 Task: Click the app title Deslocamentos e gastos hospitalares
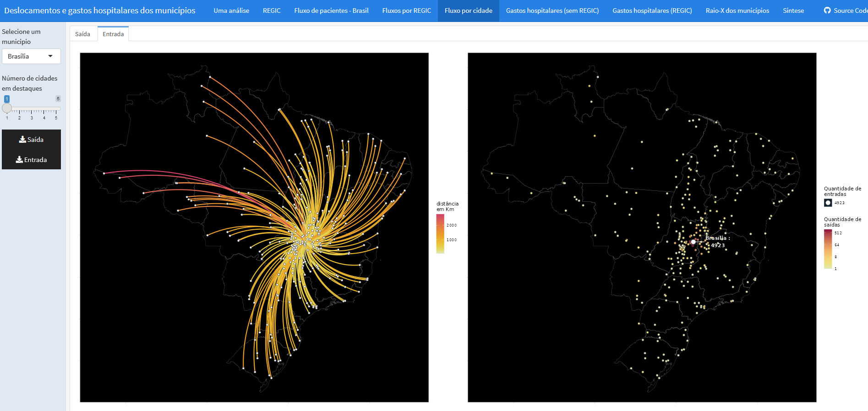pyautogui.click(x=100, y=11)
